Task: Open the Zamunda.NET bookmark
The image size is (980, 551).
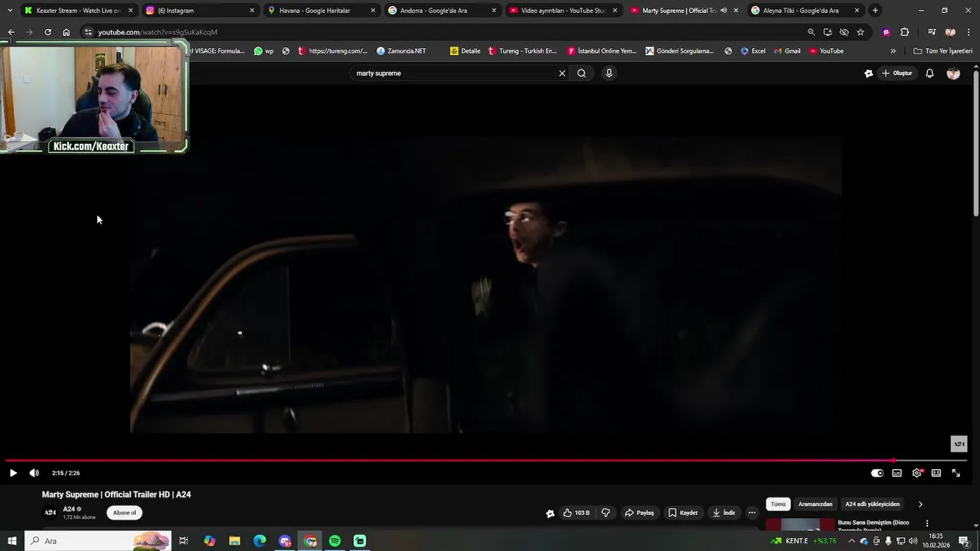Action: (401, 51)
